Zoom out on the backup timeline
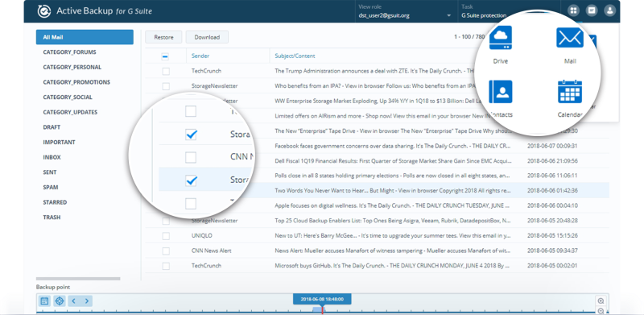 (601, 311)
